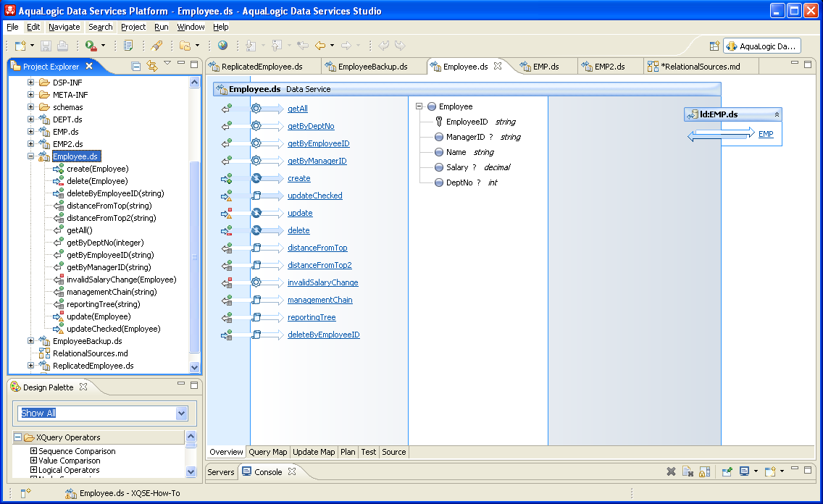Open the Run menu
The width and height of the screenshot is (823, 504).
point(161,27)
